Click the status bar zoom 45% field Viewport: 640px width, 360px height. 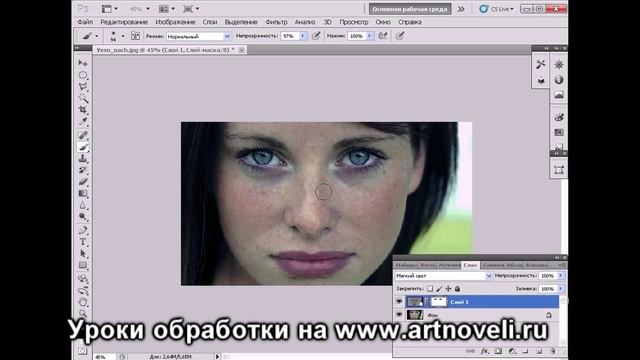tap(104, 357)
